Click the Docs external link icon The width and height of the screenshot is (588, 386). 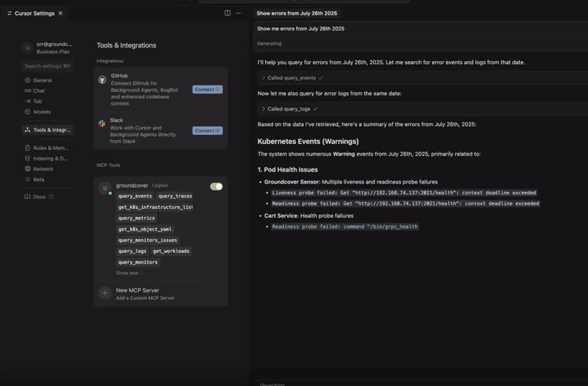(x=51, y=196)
